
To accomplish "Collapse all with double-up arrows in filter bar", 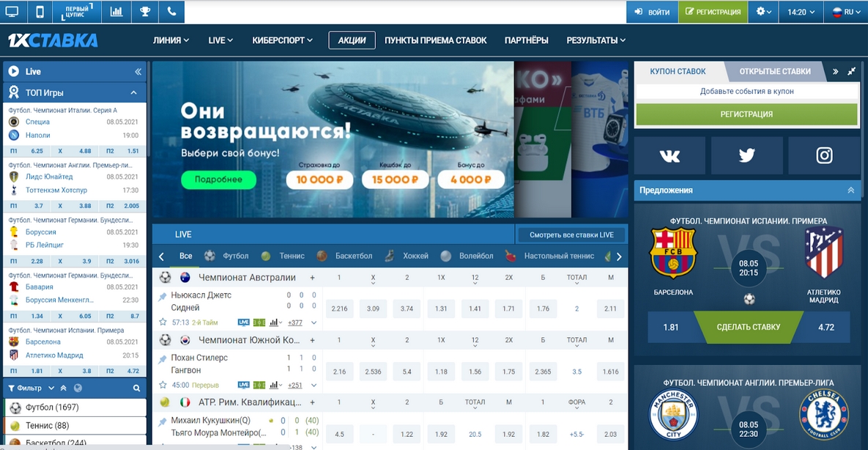I will pos(64,388).
